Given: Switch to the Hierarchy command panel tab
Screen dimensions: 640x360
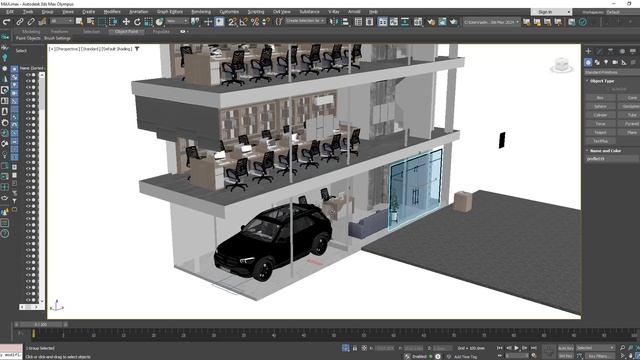Looking at the screenshot, I should (611, 51).
